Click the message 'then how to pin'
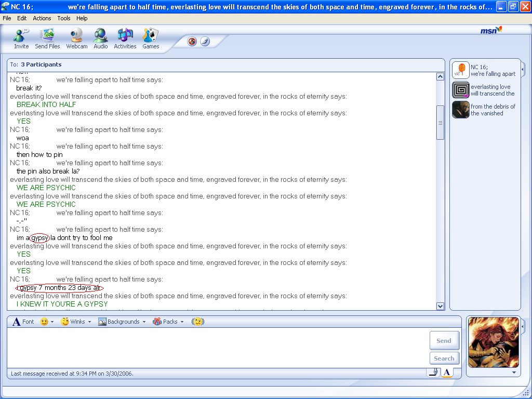532x399 pixels. pyautogui.click(x=39, y=155)
